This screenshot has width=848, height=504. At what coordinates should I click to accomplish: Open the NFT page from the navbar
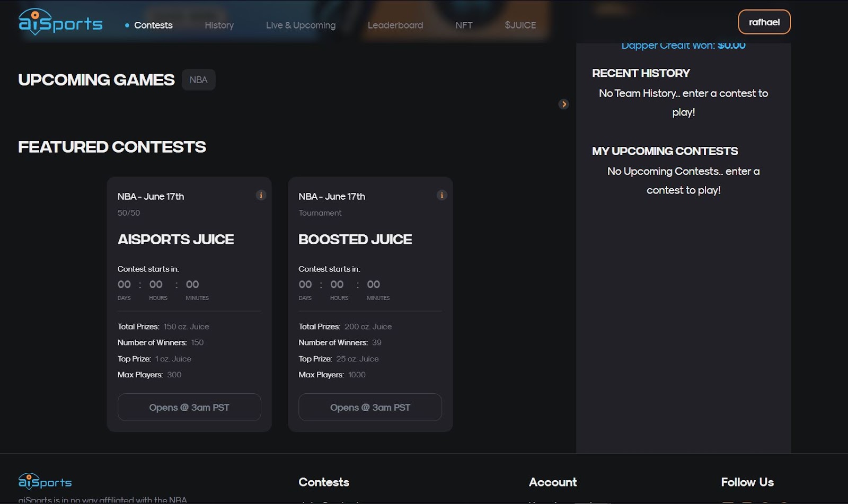click(x=463, y=25)
